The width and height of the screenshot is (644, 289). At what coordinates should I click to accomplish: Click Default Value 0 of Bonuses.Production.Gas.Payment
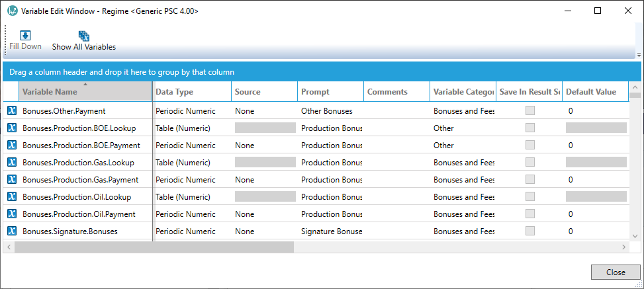point(595,180)
